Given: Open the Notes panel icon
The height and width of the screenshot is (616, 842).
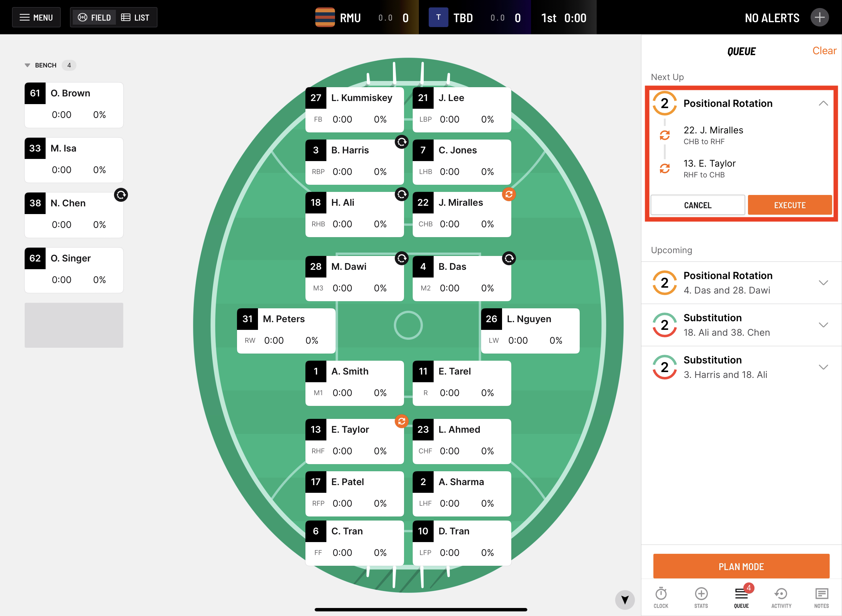Looking at the screenshot, I should pyautogui.click(x=821, y=597).
